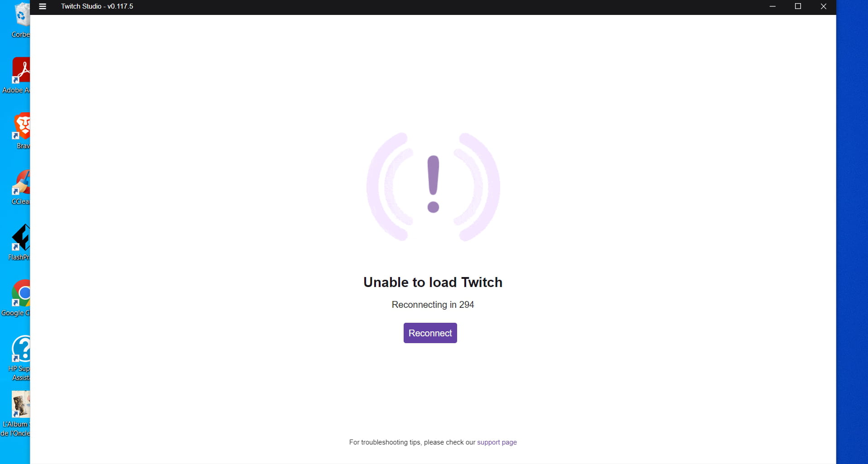868x464 pixels.
Task: Click the Reconnecting countdown text
Action: 433,305
